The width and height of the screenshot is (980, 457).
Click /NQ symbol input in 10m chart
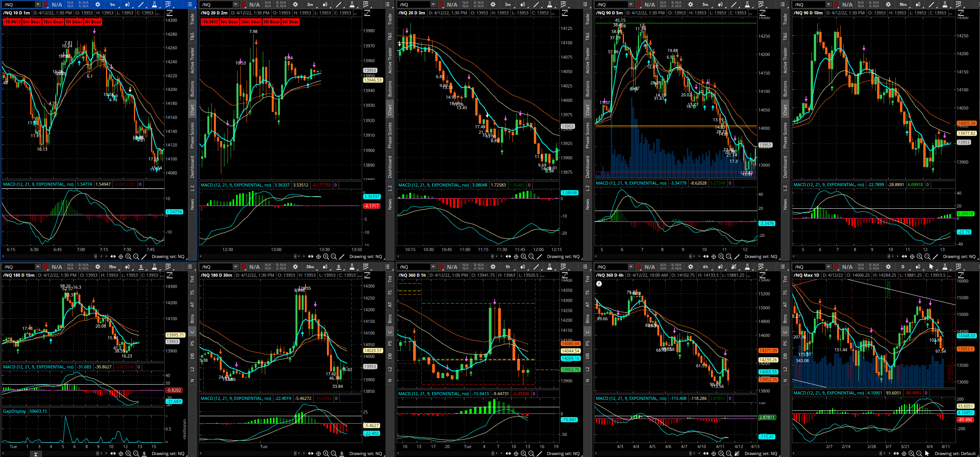tap(809, 5)
